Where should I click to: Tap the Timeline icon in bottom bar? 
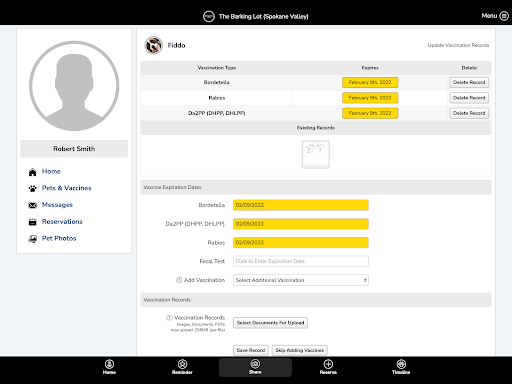pyautogui.click(x=401, y=364)
